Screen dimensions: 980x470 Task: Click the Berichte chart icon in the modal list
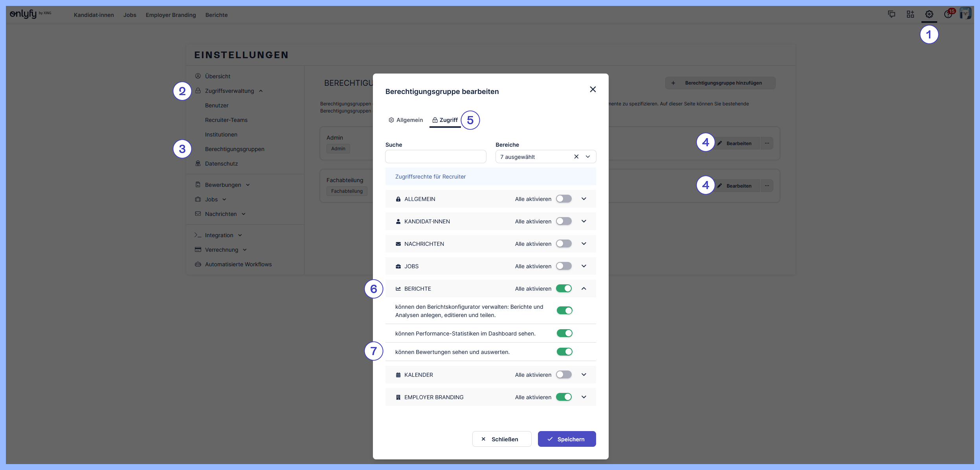click(x=398, y=288)
